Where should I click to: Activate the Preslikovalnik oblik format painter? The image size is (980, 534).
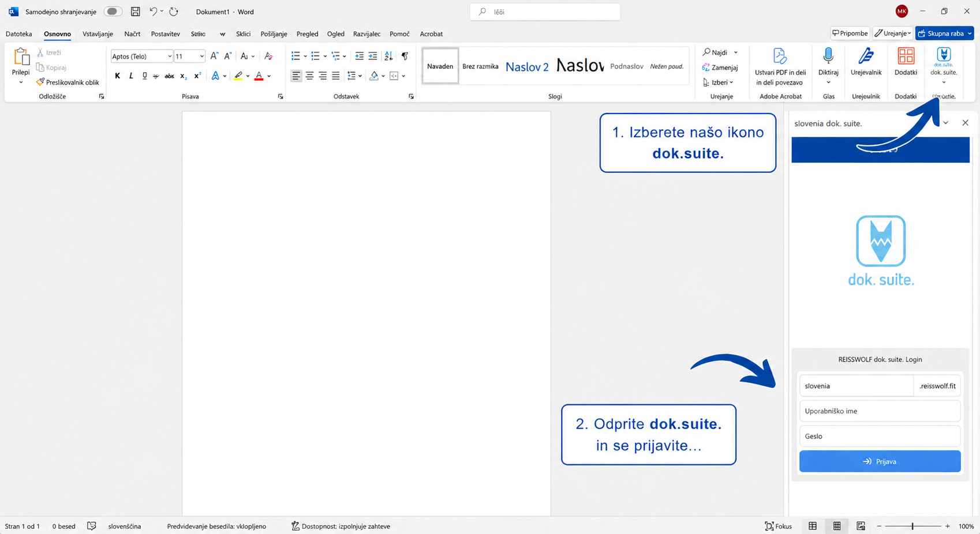[68, 82]
